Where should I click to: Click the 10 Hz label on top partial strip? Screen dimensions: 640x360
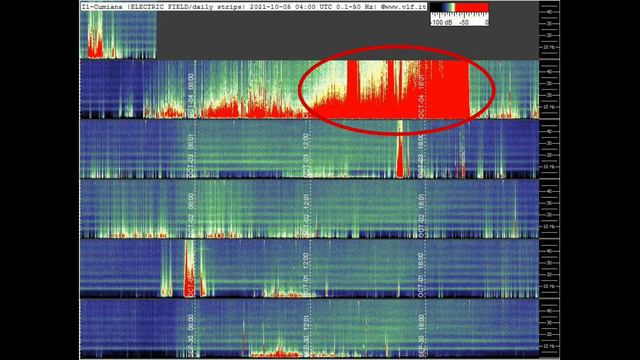[x=549, y=47]
